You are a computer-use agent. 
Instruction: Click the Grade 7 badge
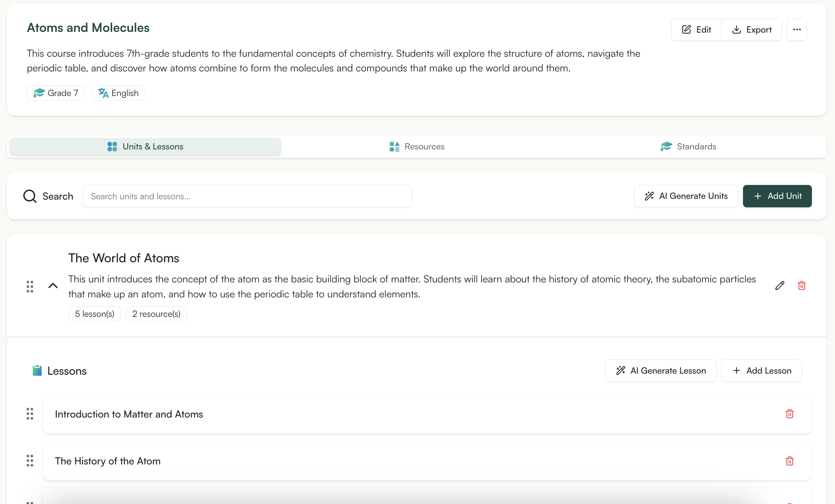coord(55,93)
